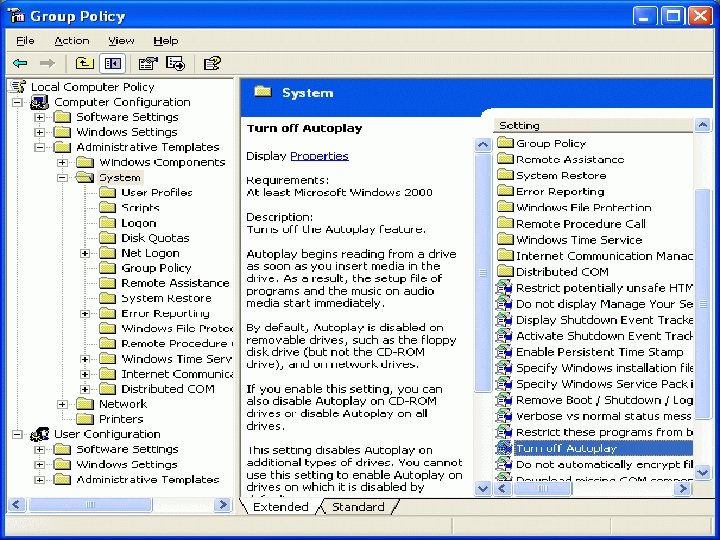Click the Setting column header
Screen dimensions: 720x540
click(x=593, y=125)
